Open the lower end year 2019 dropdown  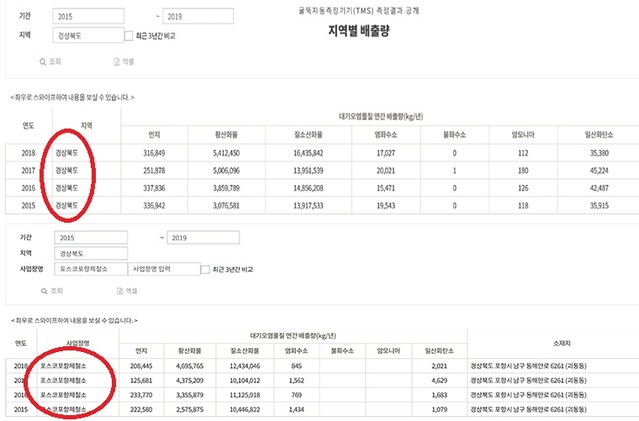(x=203, y=238)
